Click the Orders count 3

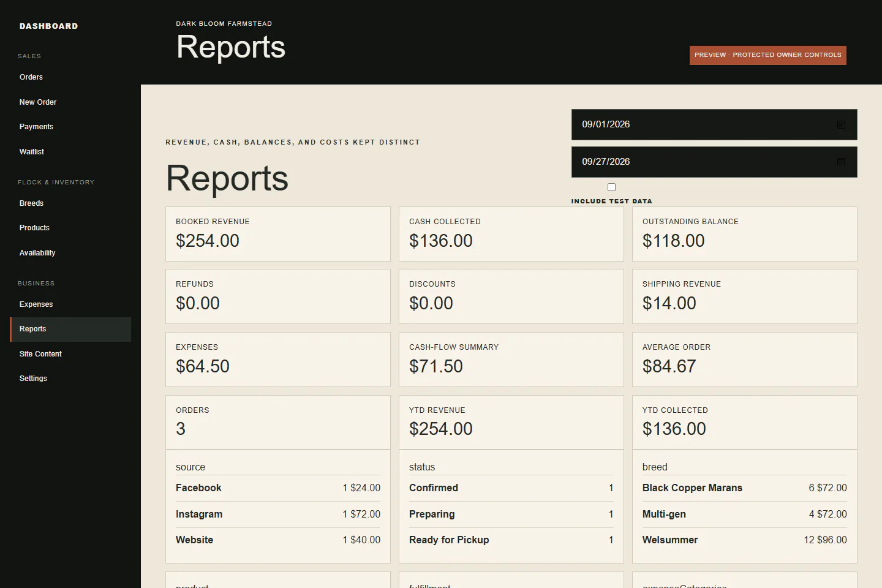point(181,429)
